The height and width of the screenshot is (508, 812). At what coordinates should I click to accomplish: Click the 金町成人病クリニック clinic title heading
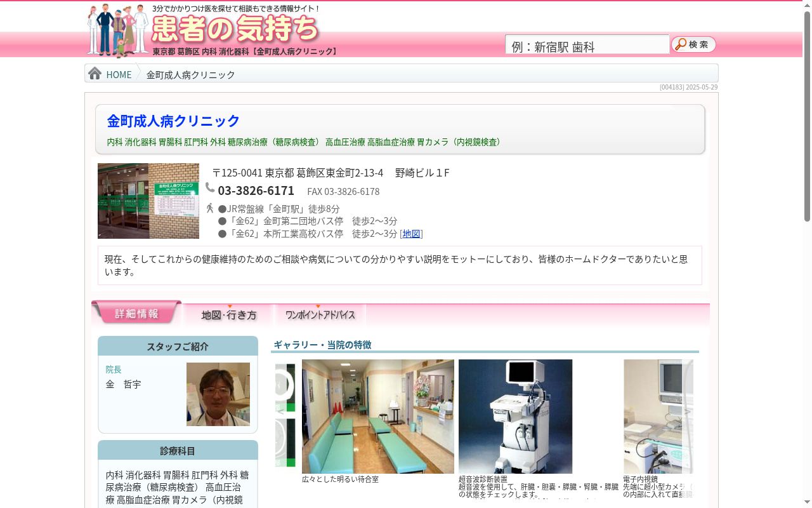pyautogui.click(x=173, y=121)
